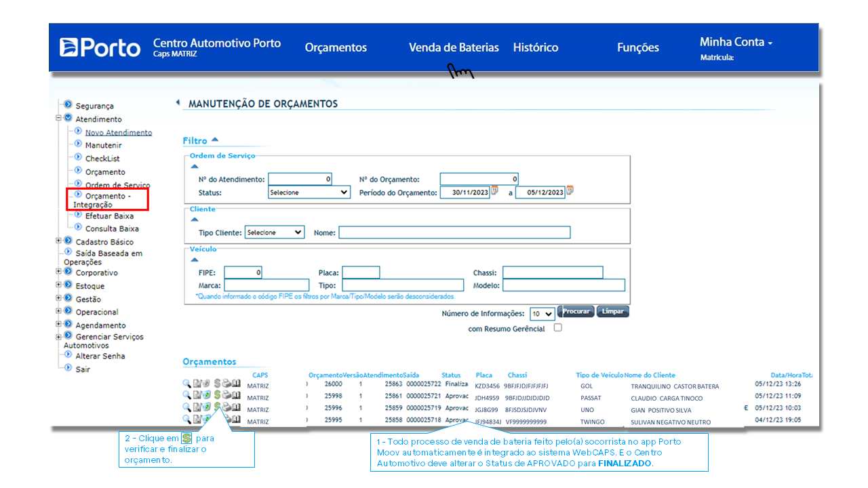The height and width of the screenshot is (488, 868).
Task: Click the arrow icon beside the Segurança node
Action: [68, 105]
